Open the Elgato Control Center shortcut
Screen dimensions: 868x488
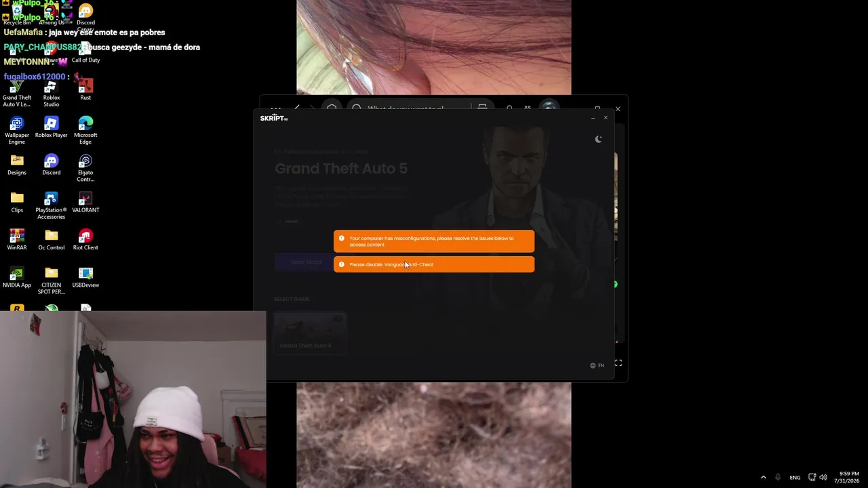(x=85, y=168)
